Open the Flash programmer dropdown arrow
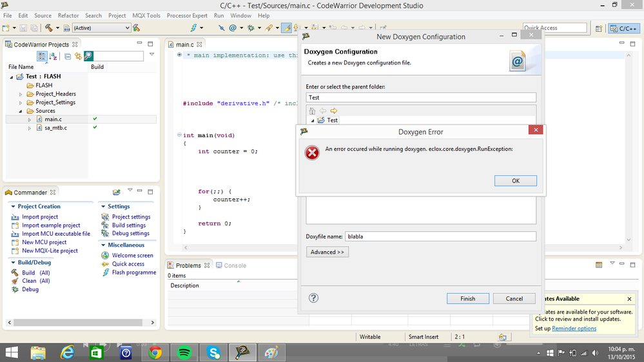The width and height of the screenshot is (644, 362). click(201, 28)
